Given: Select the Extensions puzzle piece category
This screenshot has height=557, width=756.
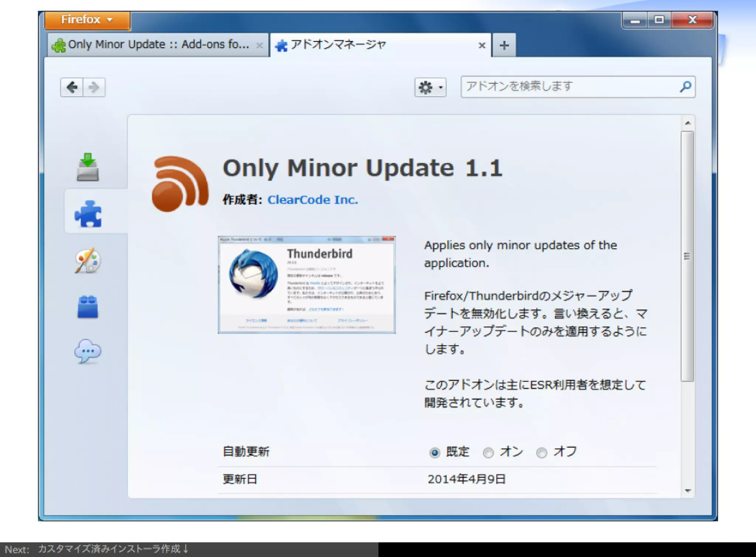Looking at the screenshot, I should (x=88, y=213).
